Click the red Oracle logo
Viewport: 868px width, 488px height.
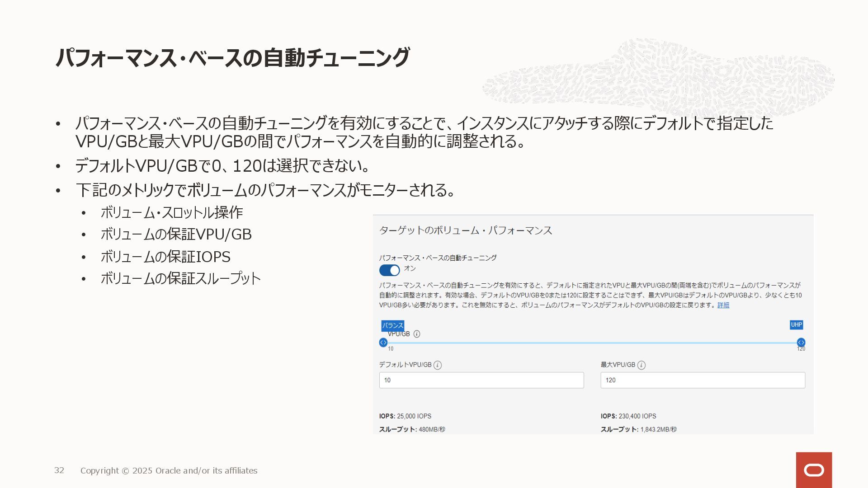814,470
